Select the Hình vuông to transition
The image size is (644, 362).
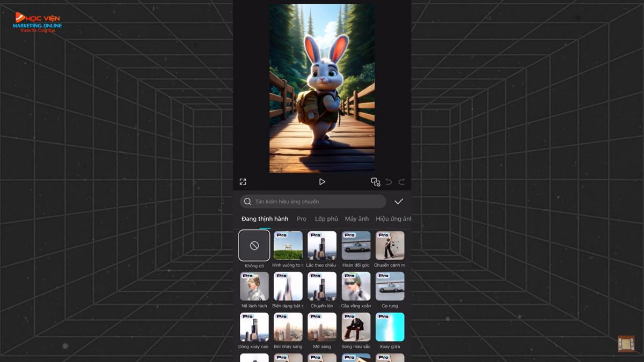coord(288,246)
